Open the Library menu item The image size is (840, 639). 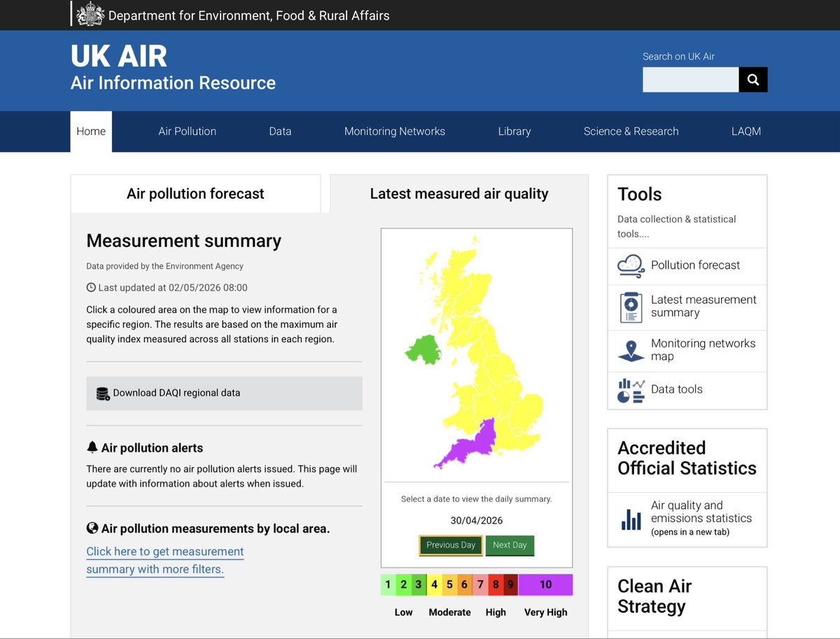(x=514, y=131)
